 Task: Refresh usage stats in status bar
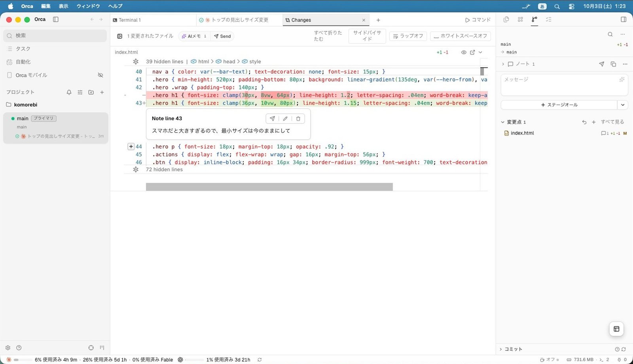(x=260, y=360)
